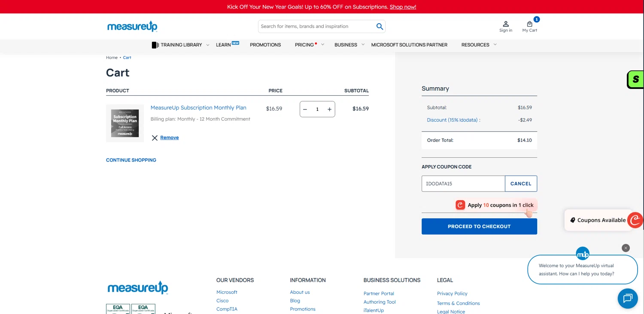Expand the Pricing menu chevron
Image resolution: width=644 pixels, height=314 pixels.
pyautogui.click(x=322, y=45)
